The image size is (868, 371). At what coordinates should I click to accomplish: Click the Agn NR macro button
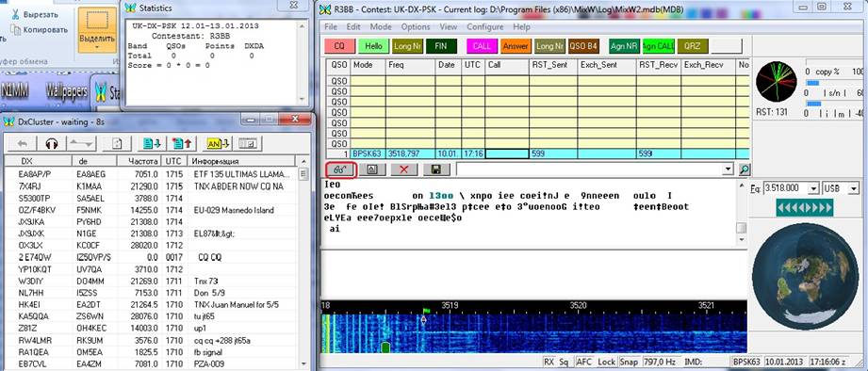[x=624, y=46]
